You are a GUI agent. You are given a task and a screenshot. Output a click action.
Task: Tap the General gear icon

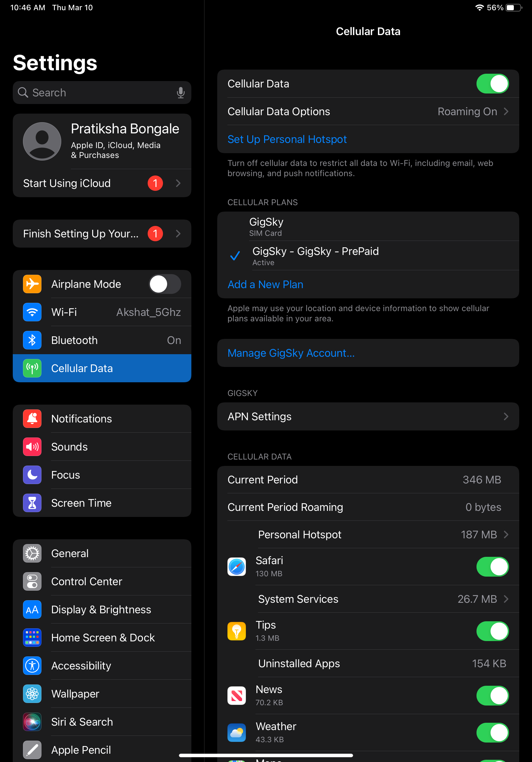(x=32, y=553)
